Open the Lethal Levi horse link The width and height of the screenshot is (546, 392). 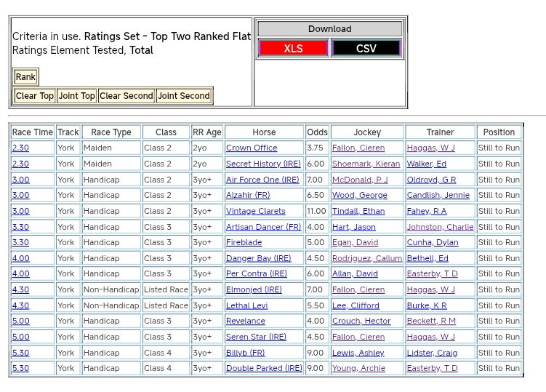tap(247, 306)
